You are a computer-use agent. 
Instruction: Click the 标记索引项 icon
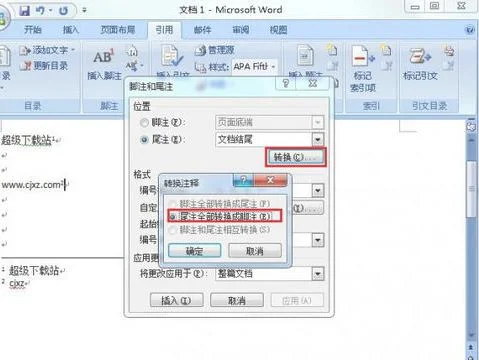tap(363, 56)
